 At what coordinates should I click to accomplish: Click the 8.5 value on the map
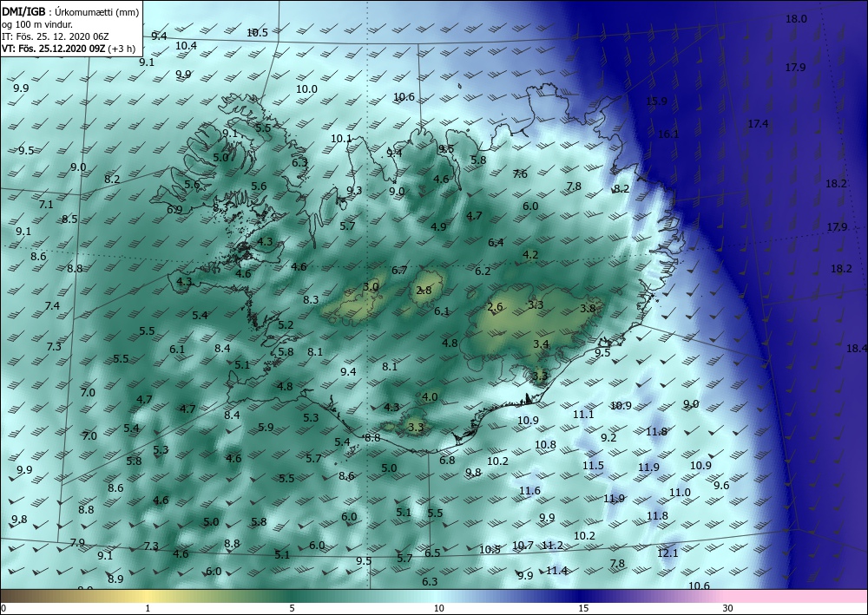tap(69, 219)
